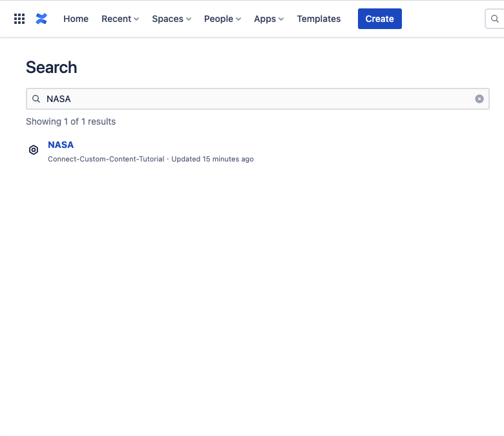Image resolution: width=504 pixels, height=436 pixels.
Task: Click the magnifier icon inside the NASA search field
Action: click(x=37, y=99)
